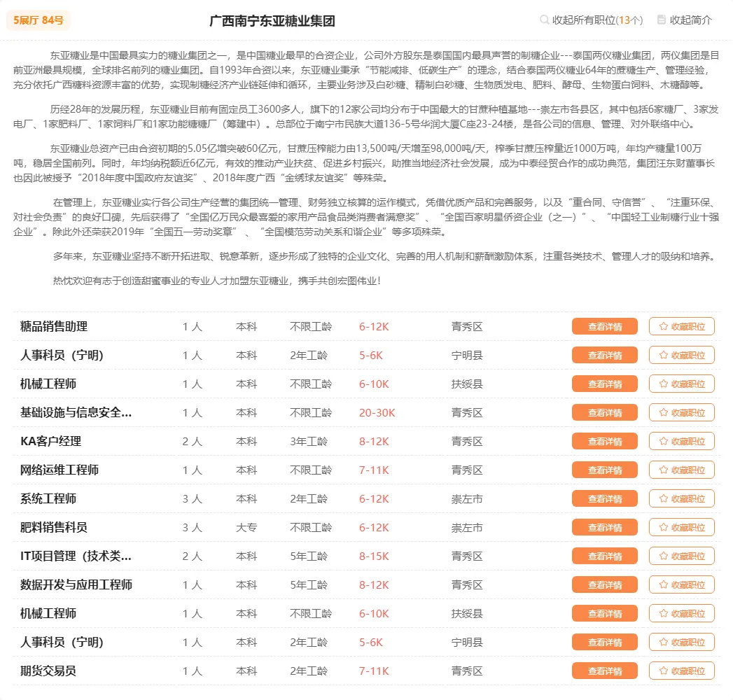Viewport: 733px width, 700px height.
Task: Open the 广西南宁东亚糖业集团 company title
Action: [x=272, y=21]
